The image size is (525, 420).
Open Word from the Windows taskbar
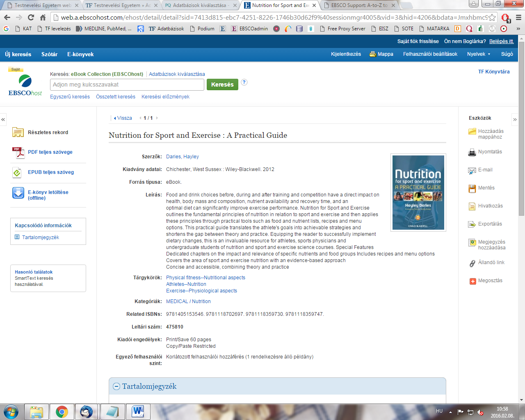coord(138,412)
